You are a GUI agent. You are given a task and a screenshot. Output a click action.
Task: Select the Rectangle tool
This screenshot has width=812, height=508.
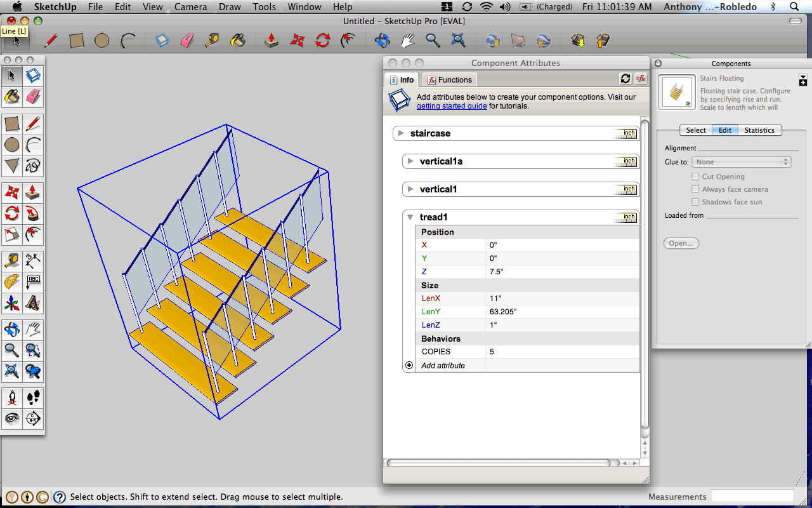(x=11, y=123)
